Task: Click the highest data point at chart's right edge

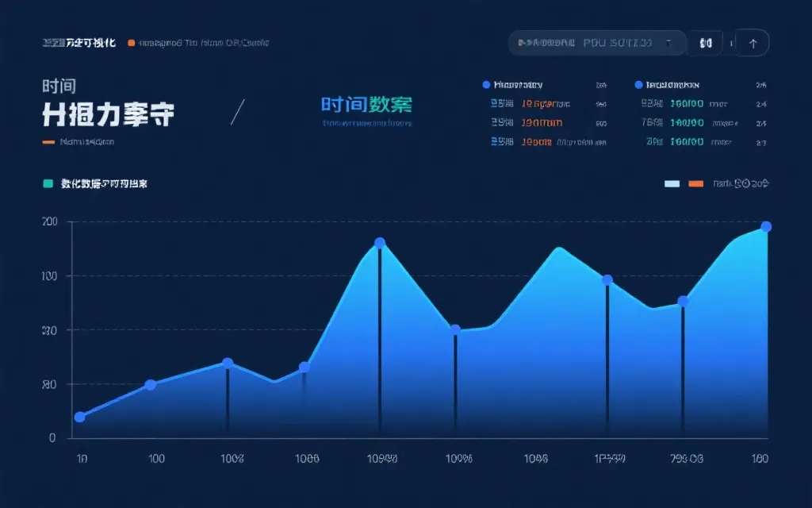Action: click(x=766, y=227)
